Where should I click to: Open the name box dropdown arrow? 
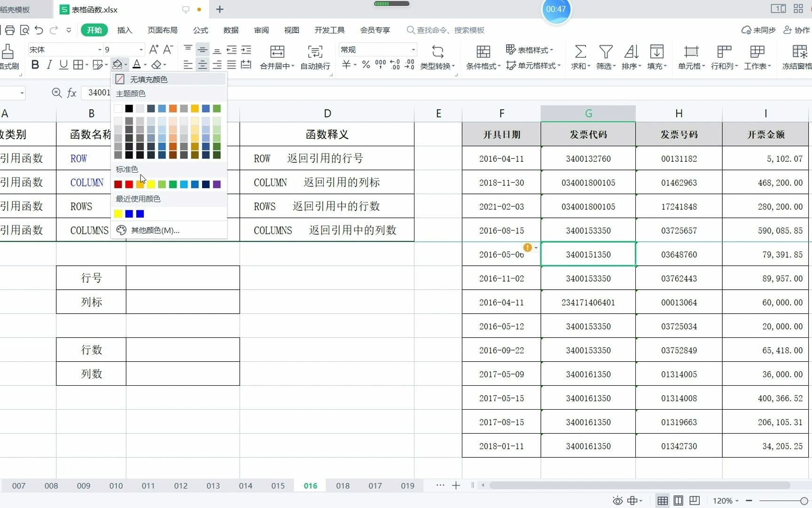tap(22, 93)
